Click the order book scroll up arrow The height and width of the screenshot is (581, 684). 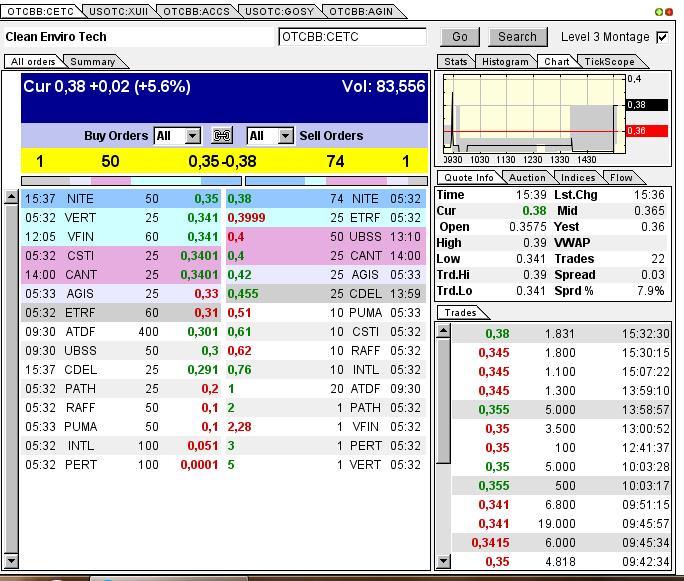coord(11,198)
